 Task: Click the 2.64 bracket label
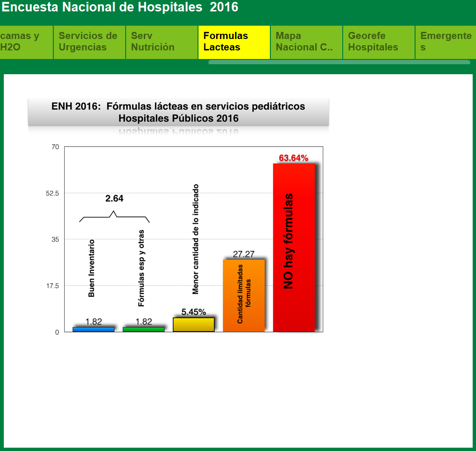[x=114, y=199]
